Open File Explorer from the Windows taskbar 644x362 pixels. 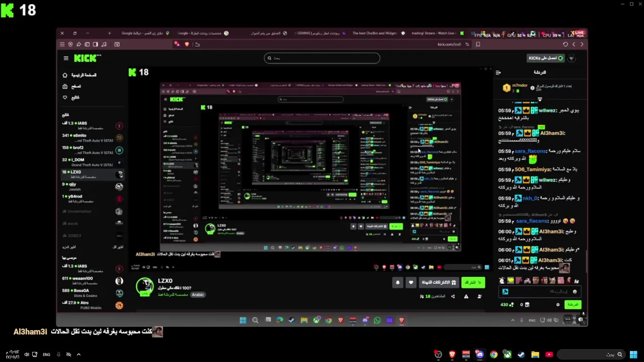click(x=535, y=354)
